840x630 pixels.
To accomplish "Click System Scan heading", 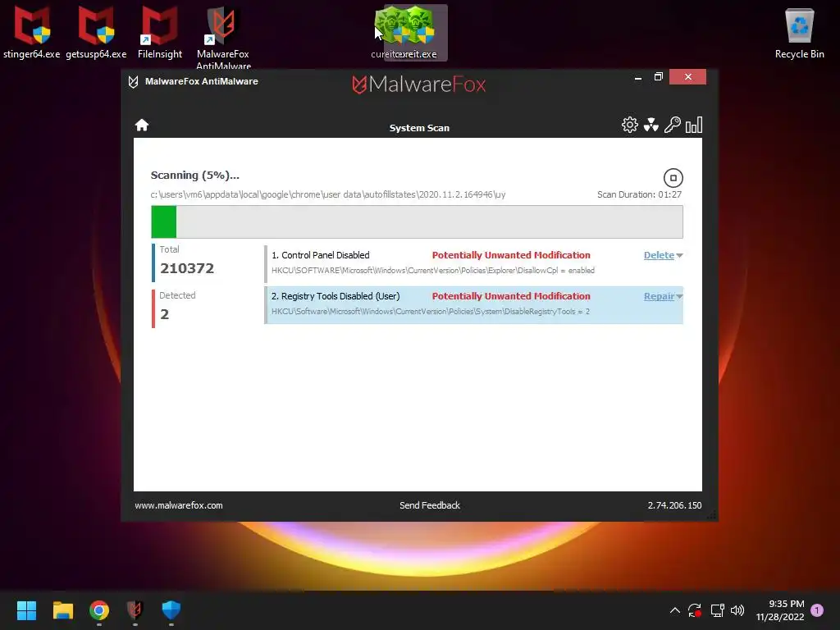I will click(419, 128).
